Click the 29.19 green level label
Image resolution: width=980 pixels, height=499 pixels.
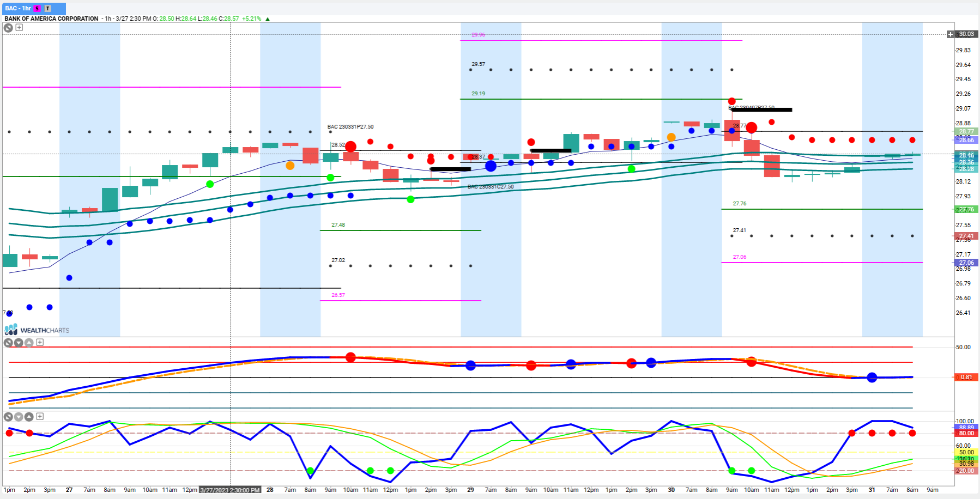478,94
